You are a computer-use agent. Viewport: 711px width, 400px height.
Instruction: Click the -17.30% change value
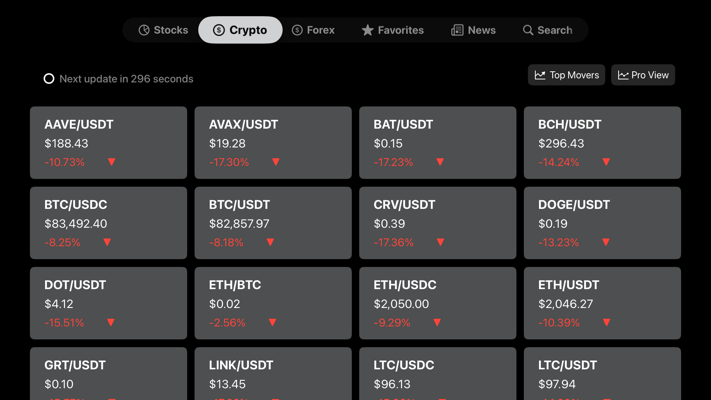[x=229, y=162]
